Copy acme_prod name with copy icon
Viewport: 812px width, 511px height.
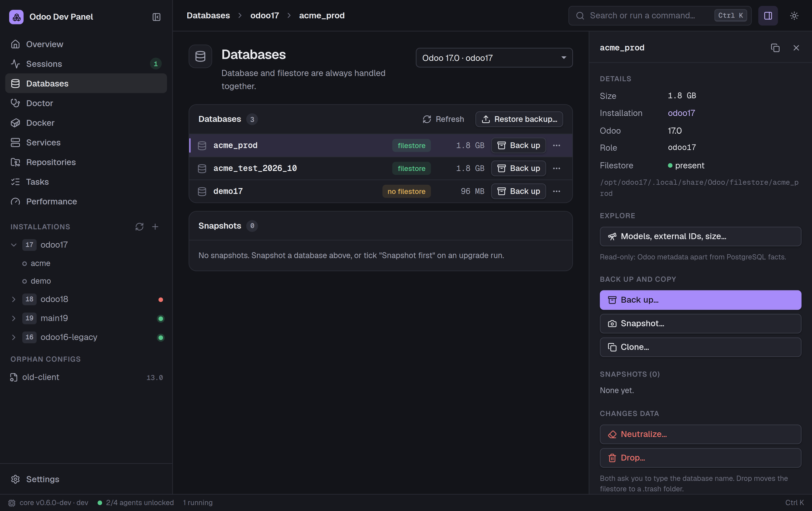click(775, 48)
